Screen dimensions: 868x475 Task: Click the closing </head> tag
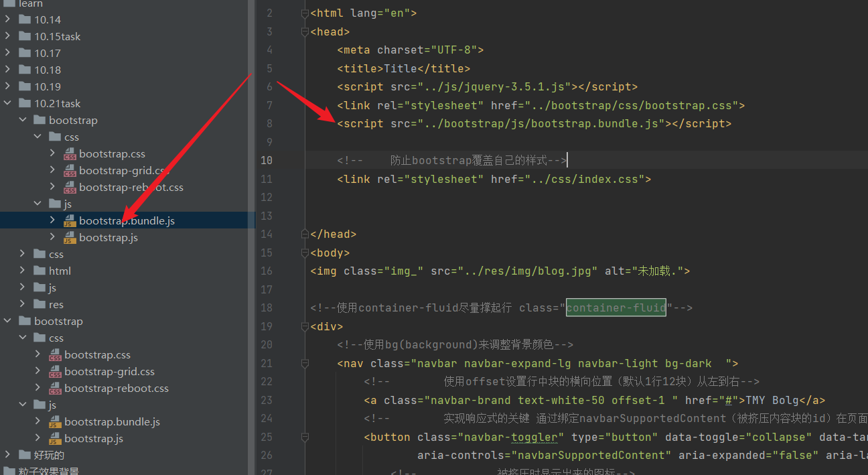coord(334,234)
